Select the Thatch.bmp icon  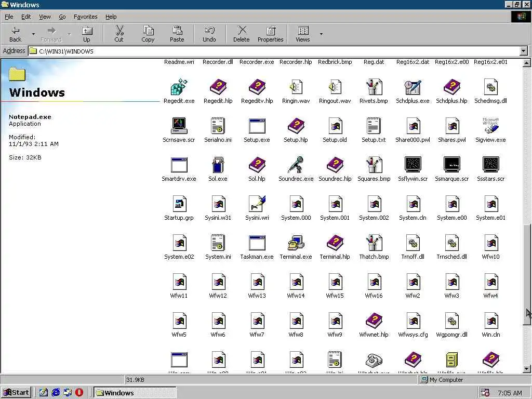tap(374, 243)
